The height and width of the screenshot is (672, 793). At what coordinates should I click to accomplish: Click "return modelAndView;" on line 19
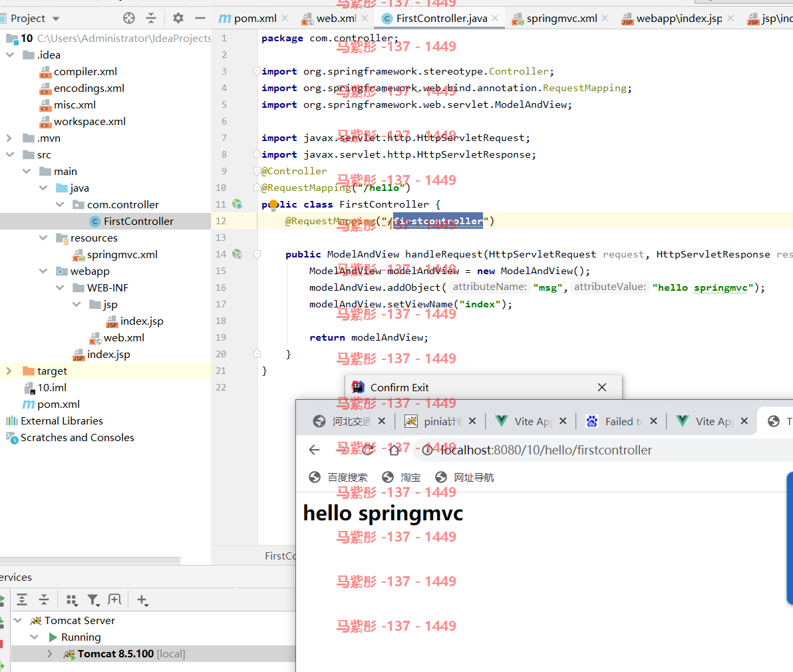(369, 338)
